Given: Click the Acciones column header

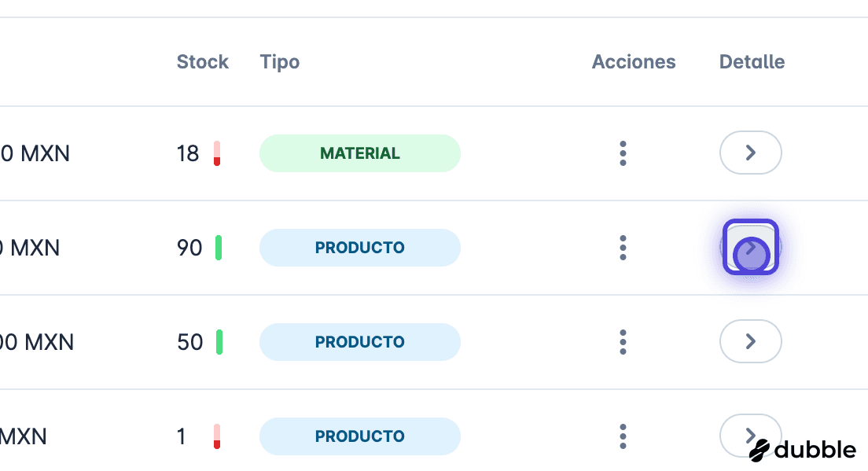Looking at the screenshot, I should [x=634, y=61].
